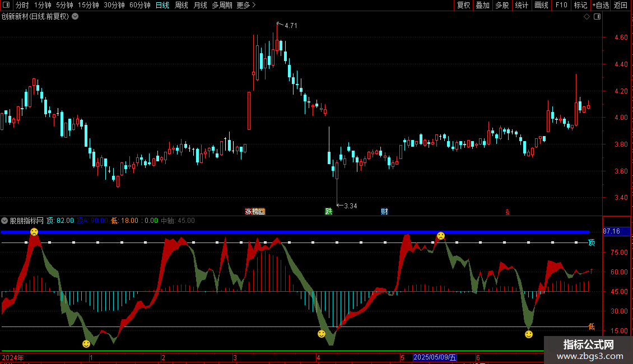Click the sad face signal near May
Image resolution: width=633 pixels, height=364 pixels.
click(441, 236)
